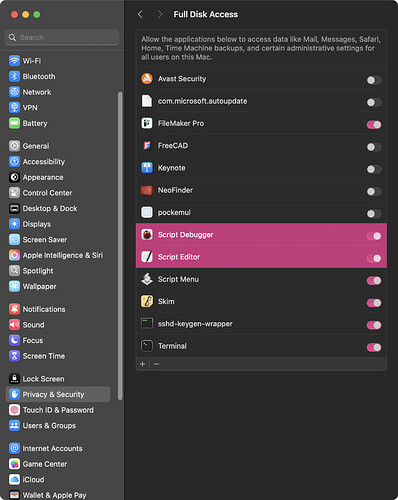The width and height of the screenshot is (398, 500).
Task: Click the General gear icon
Action: pyautogui.click(x=14, y=146)
